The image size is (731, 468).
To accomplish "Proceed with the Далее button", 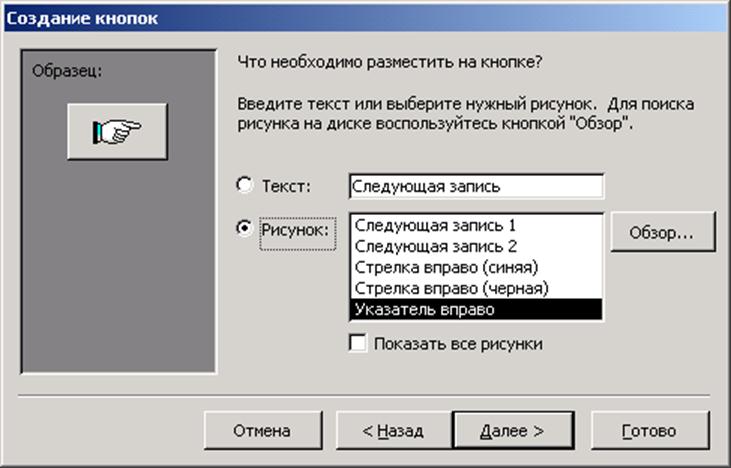I will (x=513, y=430).
